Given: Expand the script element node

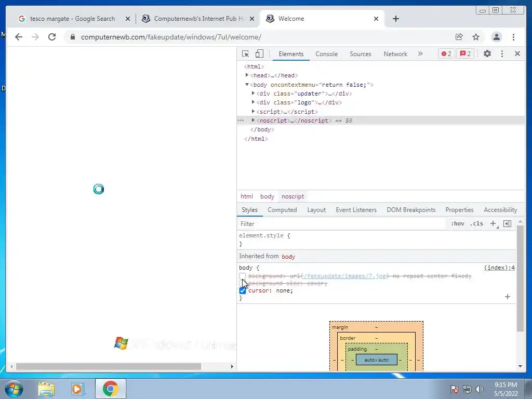Looking at the screenshot, I should pos(253,111).
